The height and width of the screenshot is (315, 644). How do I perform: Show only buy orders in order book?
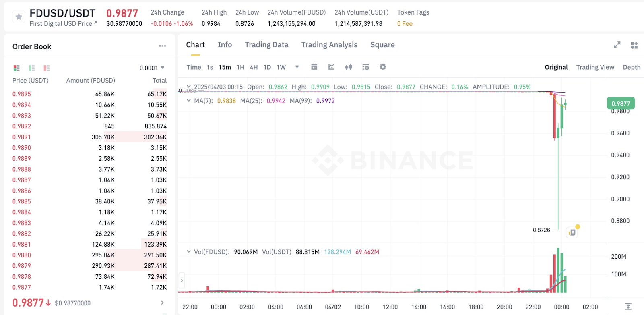pos(32,68)
